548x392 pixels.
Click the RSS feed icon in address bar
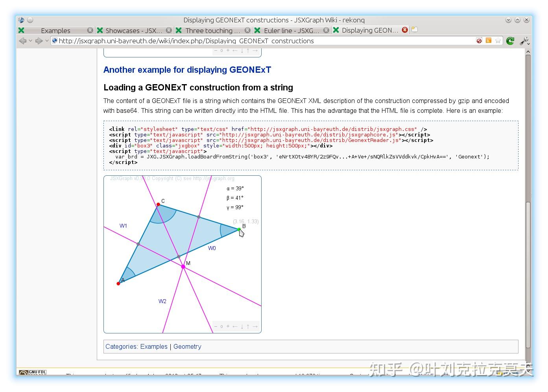click(x=488, y=40)
